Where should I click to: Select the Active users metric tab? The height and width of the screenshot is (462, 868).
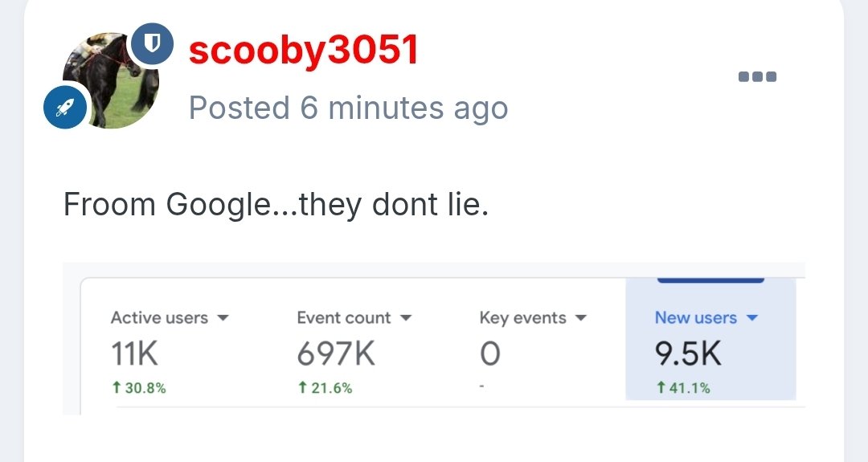(170, 350)
